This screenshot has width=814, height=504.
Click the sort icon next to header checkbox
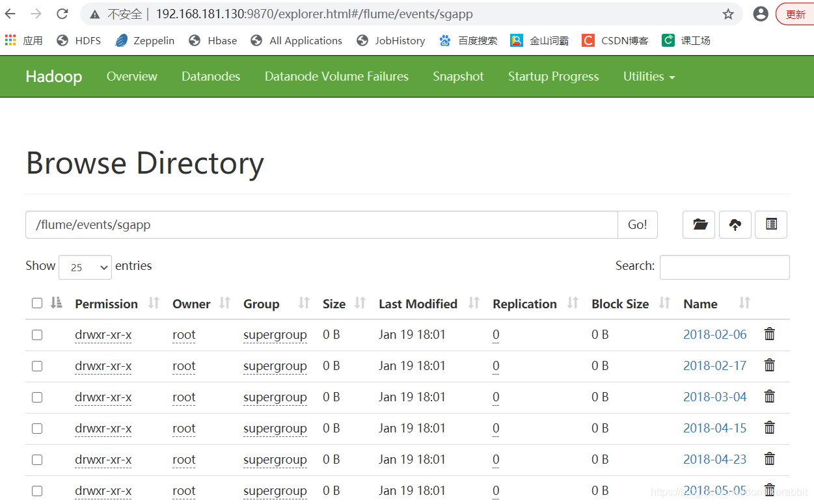point(57,302)
